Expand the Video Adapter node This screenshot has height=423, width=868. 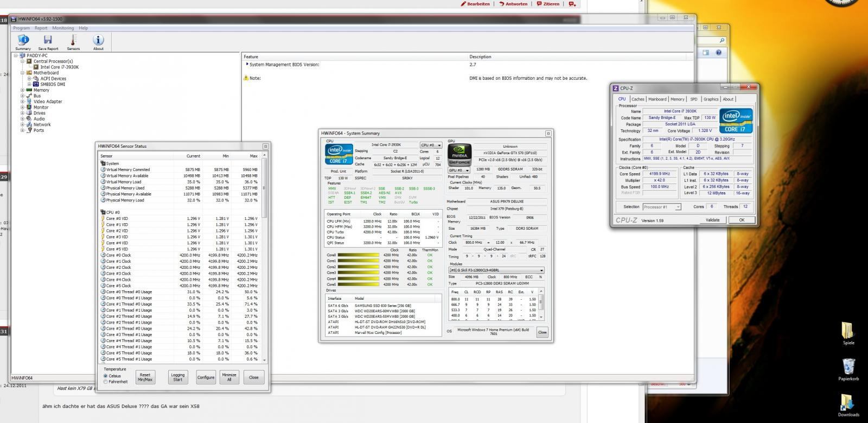(23, 102)
